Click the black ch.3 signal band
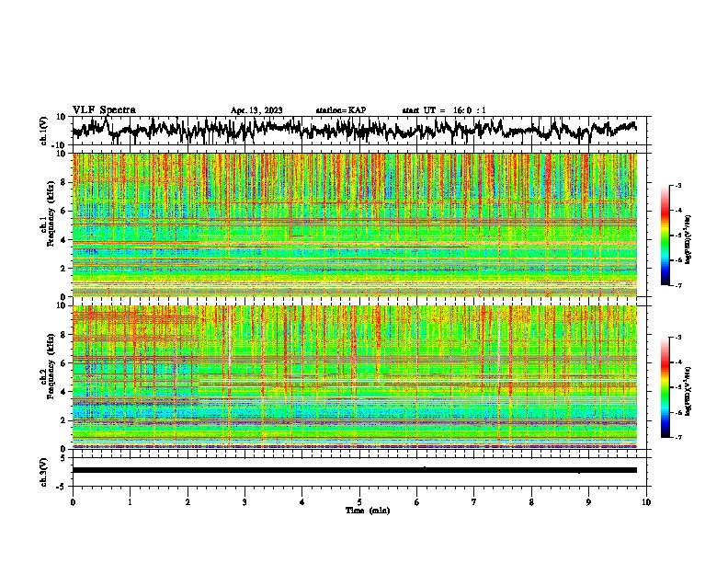This screenshot has height=563, width=728. tap(354, 470)
